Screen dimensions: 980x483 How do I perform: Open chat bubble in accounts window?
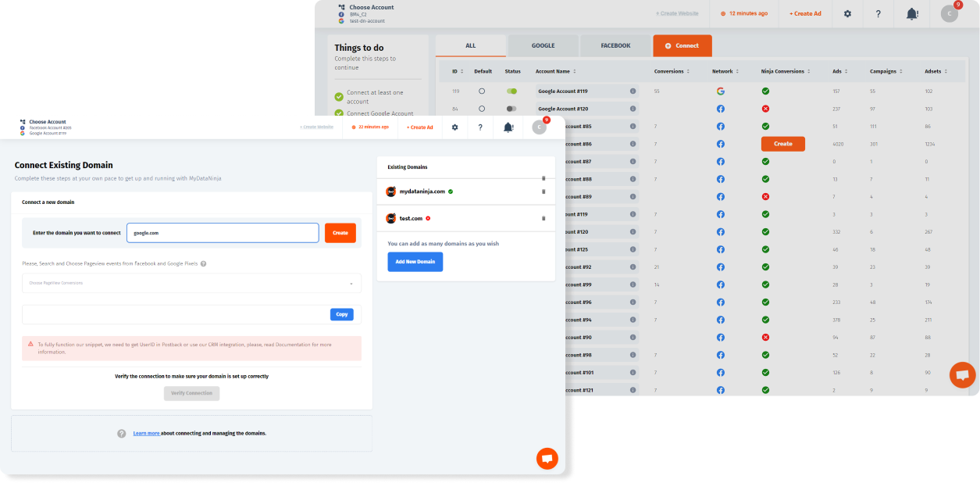[962, 375]
